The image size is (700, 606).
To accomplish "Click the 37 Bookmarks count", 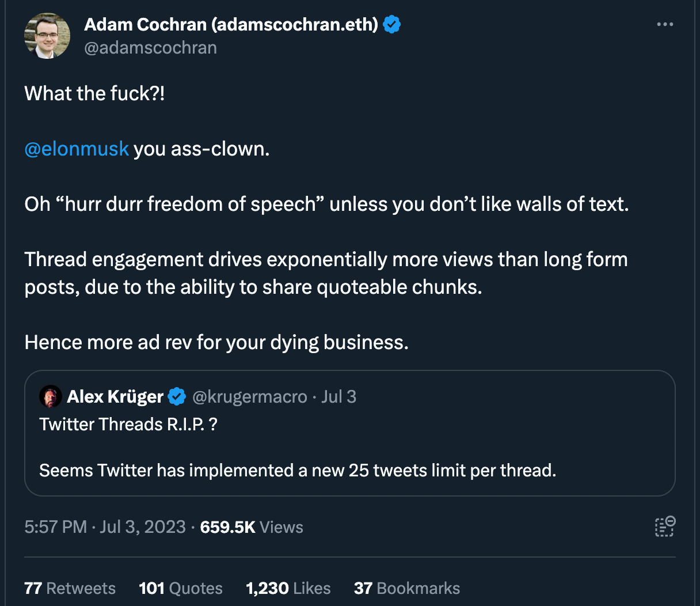I will tap(406, 588).
